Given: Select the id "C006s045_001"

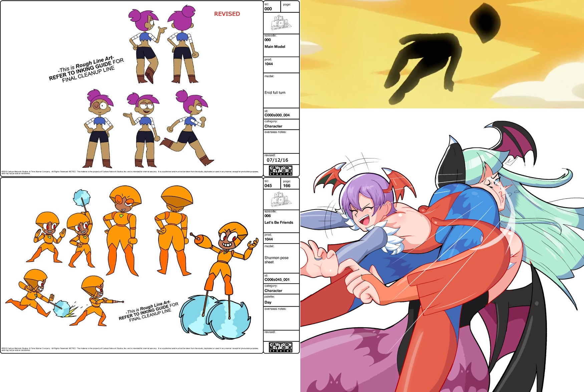Looking at the screenshot, I should coord(277,280).
